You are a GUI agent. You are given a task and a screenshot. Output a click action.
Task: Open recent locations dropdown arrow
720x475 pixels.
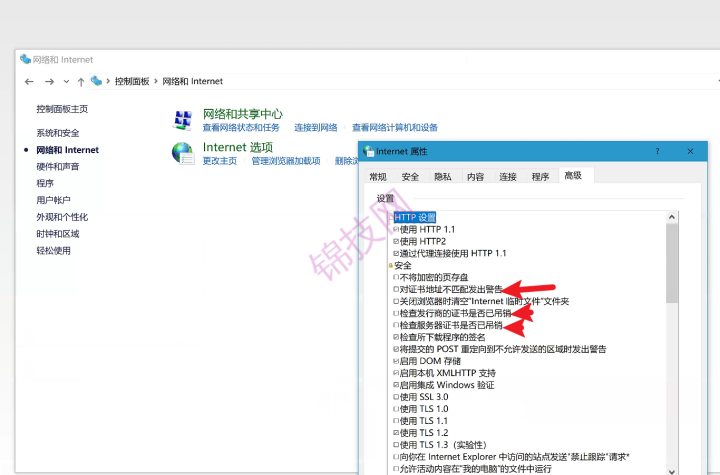click(66, 81)
